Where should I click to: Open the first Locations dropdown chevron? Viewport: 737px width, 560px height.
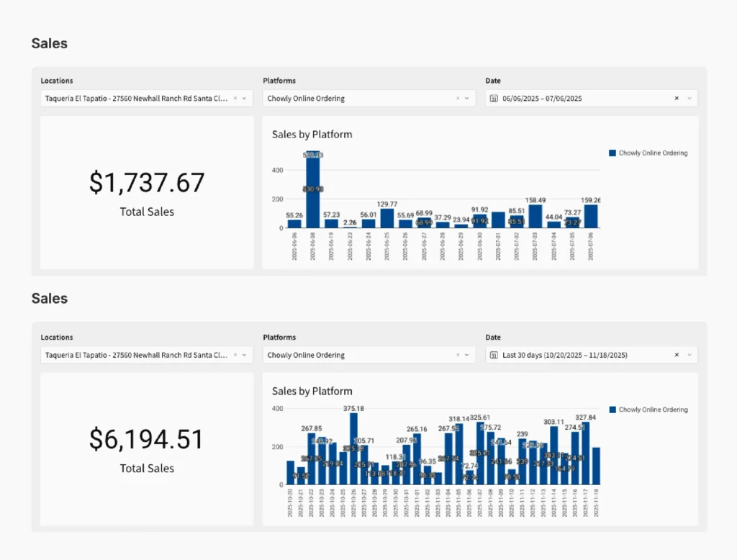[x=245, y=98]
